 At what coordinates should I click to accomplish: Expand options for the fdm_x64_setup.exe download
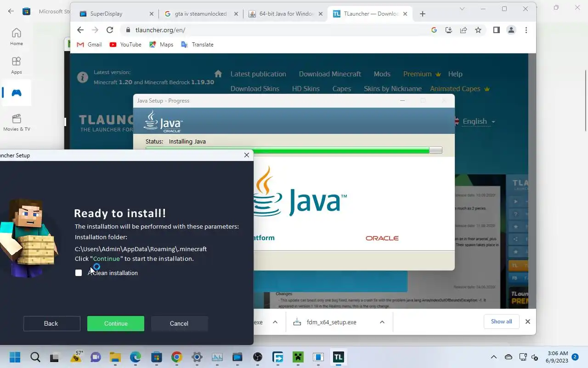point(382,322)
